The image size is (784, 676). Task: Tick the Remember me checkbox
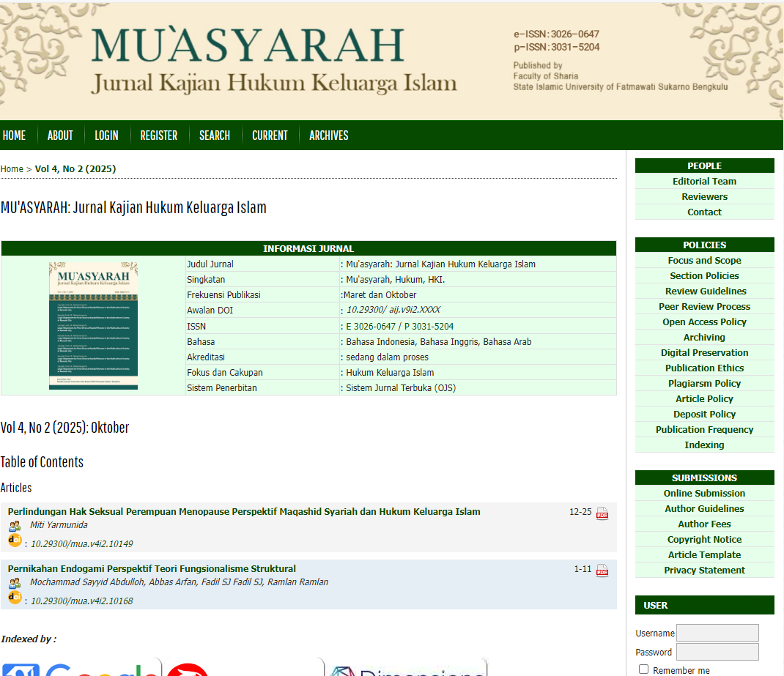(643, 669)
